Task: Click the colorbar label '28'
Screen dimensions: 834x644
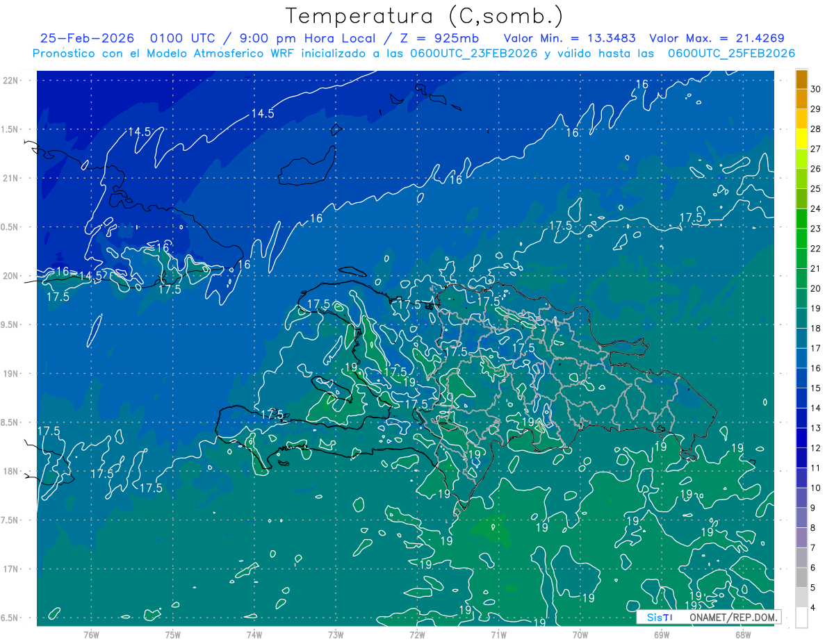Action: point(816,129)
